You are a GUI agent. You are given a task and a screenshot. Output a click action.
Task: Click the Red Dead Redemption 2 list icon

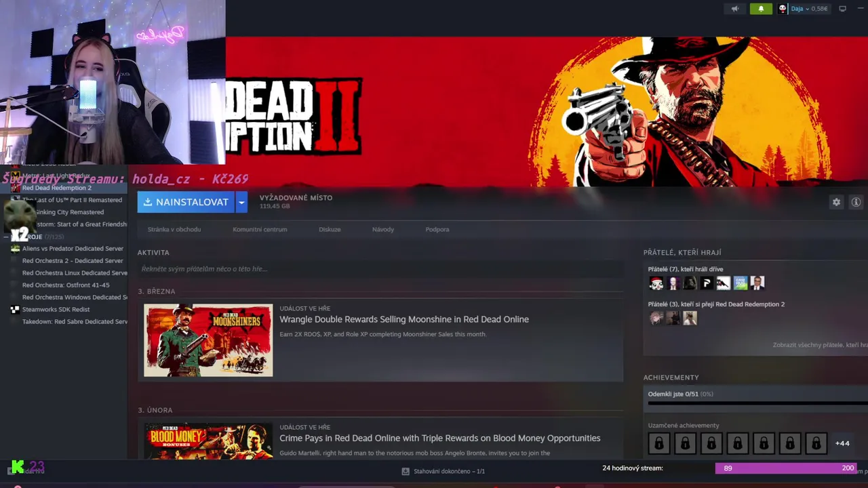(15, 188)
